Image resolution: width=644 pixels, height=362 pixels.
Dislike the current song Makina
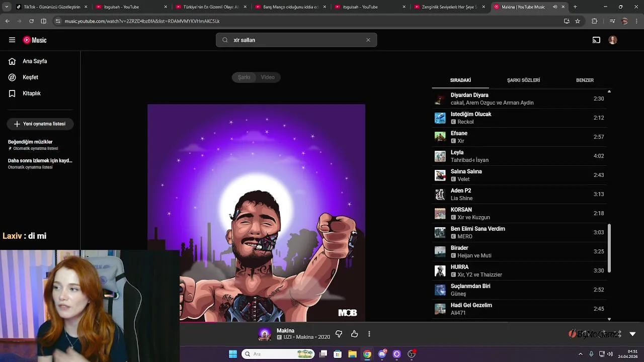click(339, 334)
